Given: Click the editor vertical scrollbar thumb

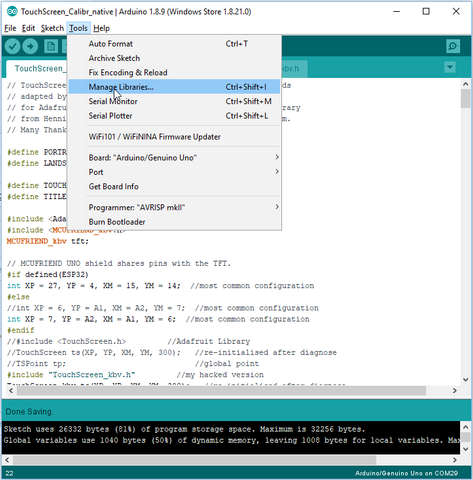Looking at the screenshot, I should [x=465, y=99].
